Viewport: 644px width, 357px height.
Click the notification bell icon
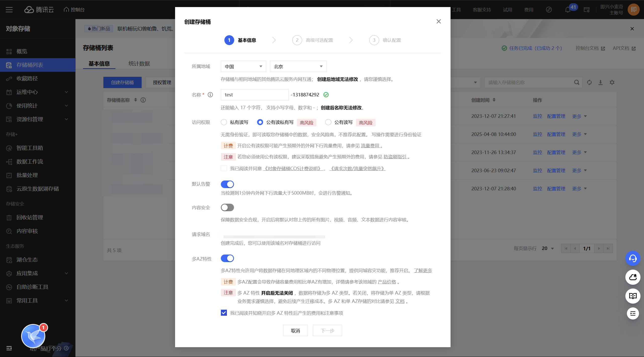tap(568, 10)
